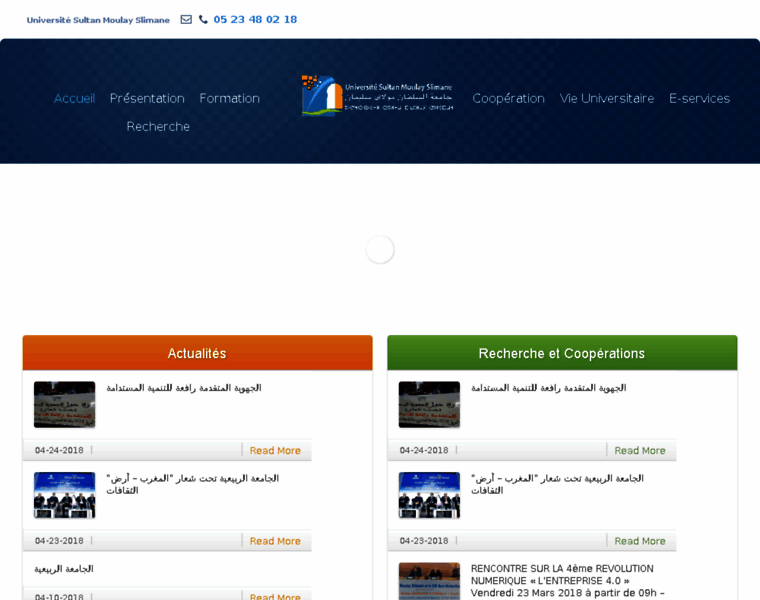This screenshot has width=760, height=600.
Task: Click RENCONTRE SUR LA 4ème REVOLUTION NUMERIQUE headline
Action: pyautogui.click(x=567, y=581)
